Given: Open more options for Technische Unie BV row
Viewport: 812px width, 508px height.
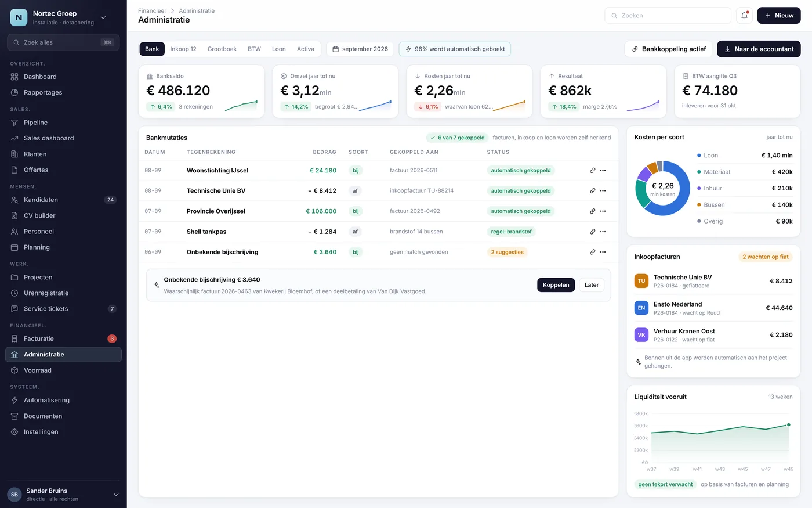Looking at the screenshot, I should point(603,191).
